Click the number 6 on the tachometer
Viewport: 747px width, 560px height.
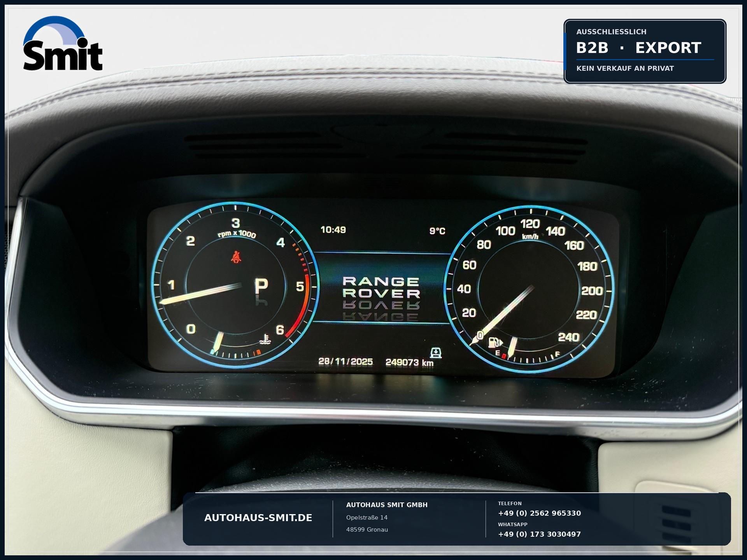[280, 330]
